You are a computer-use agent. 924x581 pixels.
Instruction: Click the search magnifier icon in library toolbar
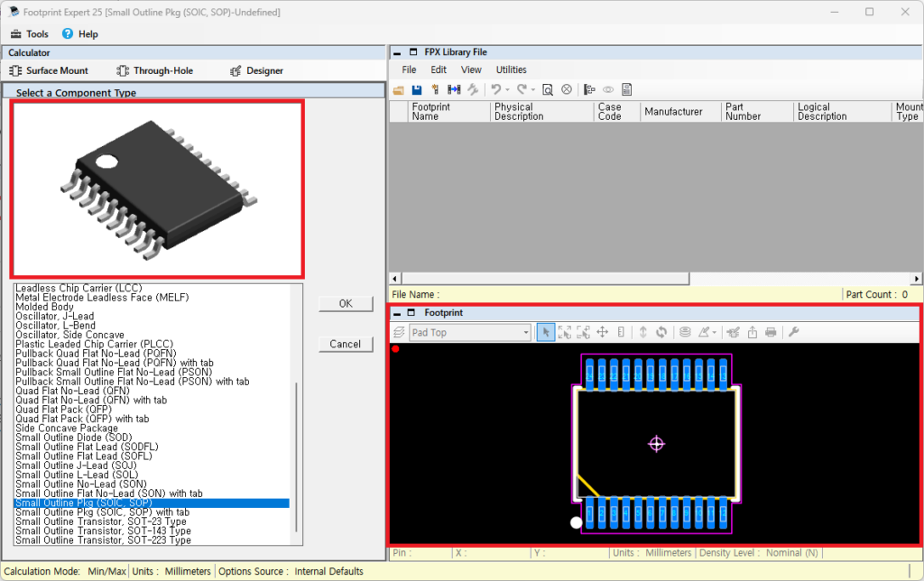(x=547, y=89)
